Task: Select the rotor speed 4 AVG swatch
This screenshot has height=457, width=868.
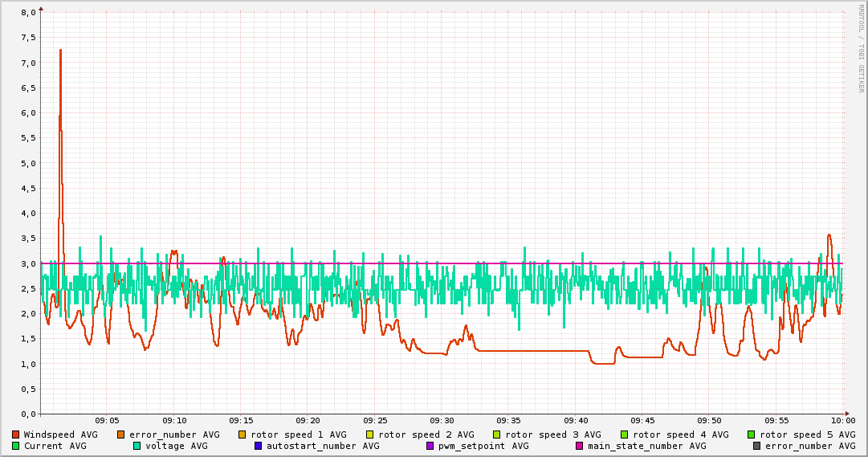Action: coord(624,435)
